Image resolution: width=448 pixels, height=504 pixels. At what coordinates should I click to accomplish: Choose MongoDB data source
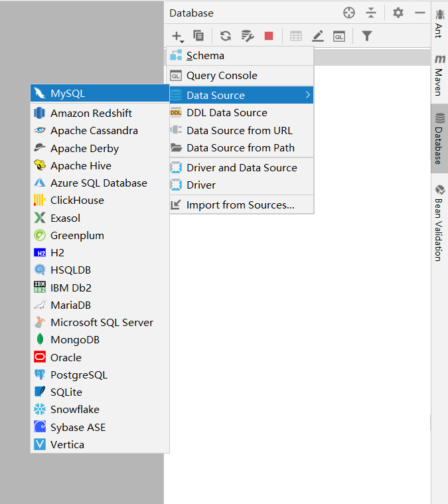(100, 340)
